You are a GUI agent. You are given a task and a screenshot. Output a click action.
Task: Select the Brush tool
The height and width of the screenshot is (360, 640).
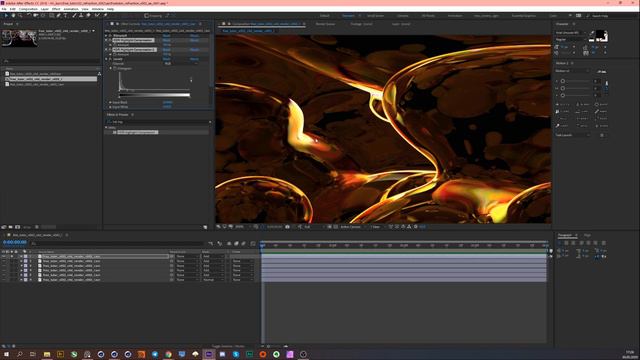74,16
